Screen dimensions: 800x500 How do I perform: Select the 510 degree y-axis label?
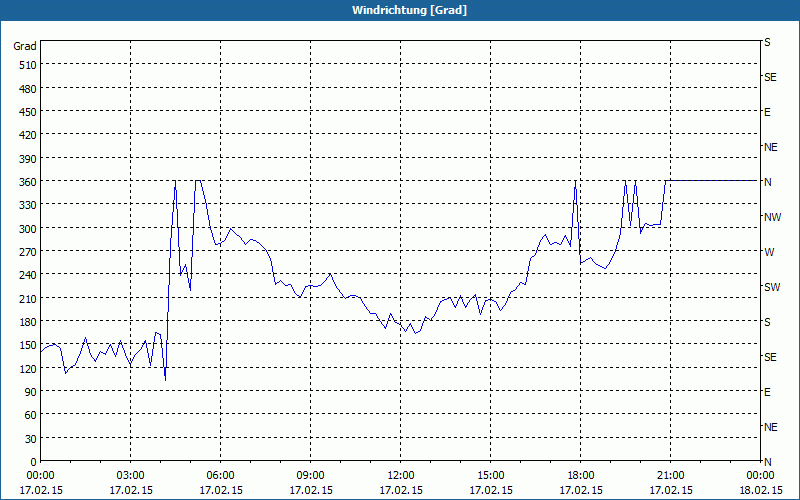(25, 65)
